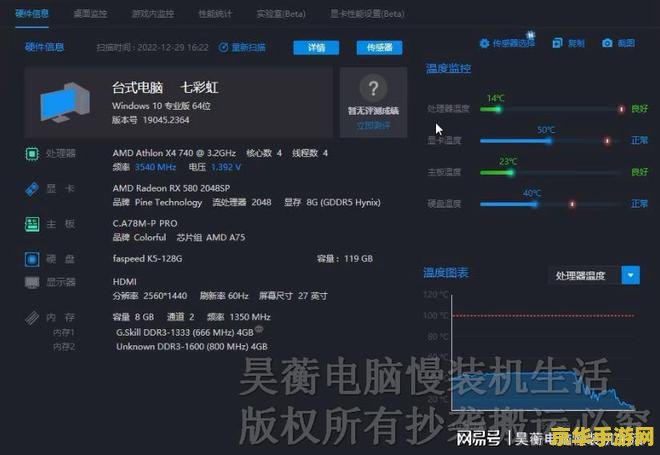Click the 硬件信息 section heading below tabs
Image resolution: width=660 pixels, height=455 pixels.
45,47
